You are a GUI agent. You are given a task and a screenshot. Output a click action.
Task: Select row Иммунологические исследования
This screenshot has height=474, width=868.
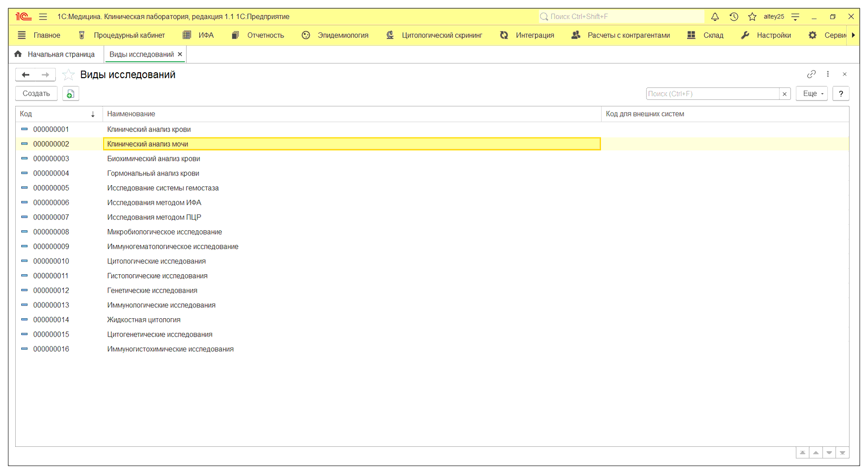tap(432, 305)
